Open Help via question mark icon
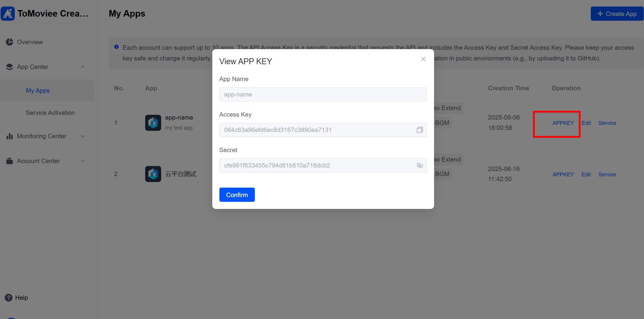 9,298
